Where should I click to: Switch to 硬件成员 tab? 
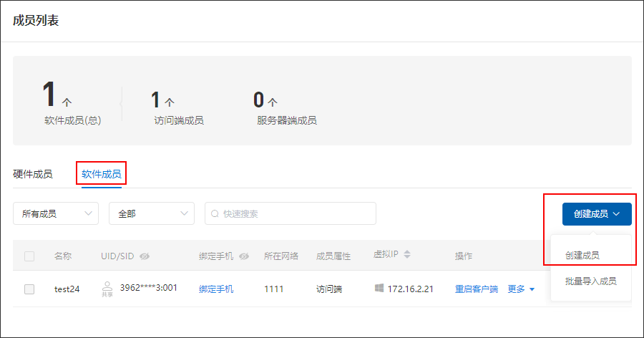click(x=33, y=174)
